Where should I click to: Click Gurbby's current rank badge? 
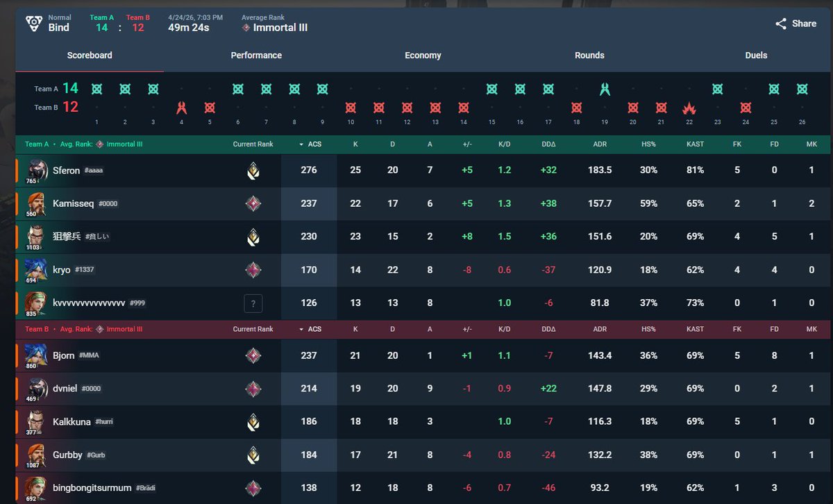[x=253, y=455]
